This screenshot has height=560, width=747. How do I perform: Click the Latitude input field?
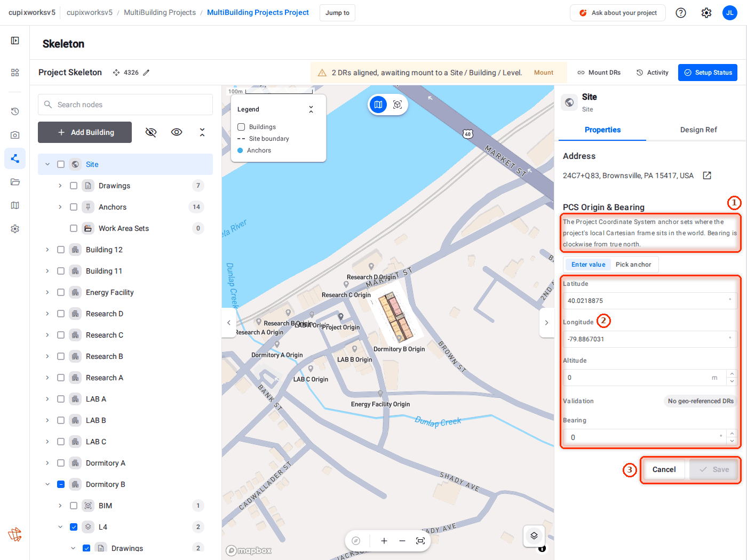point(650,301)
